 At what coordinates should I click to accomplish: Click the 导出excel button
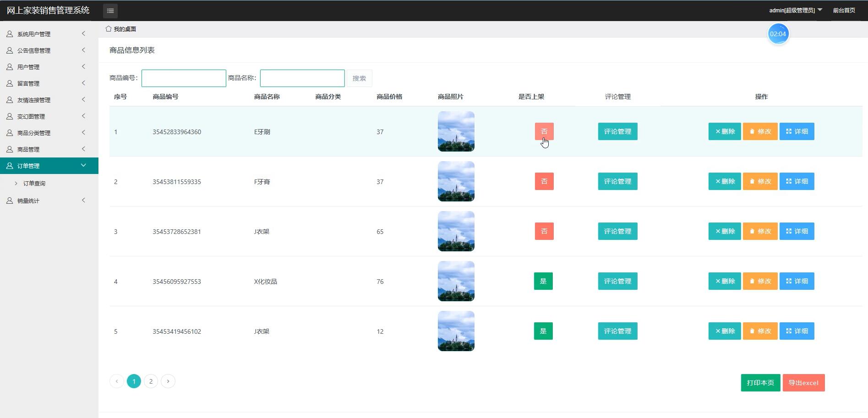[x=803, y=383]
